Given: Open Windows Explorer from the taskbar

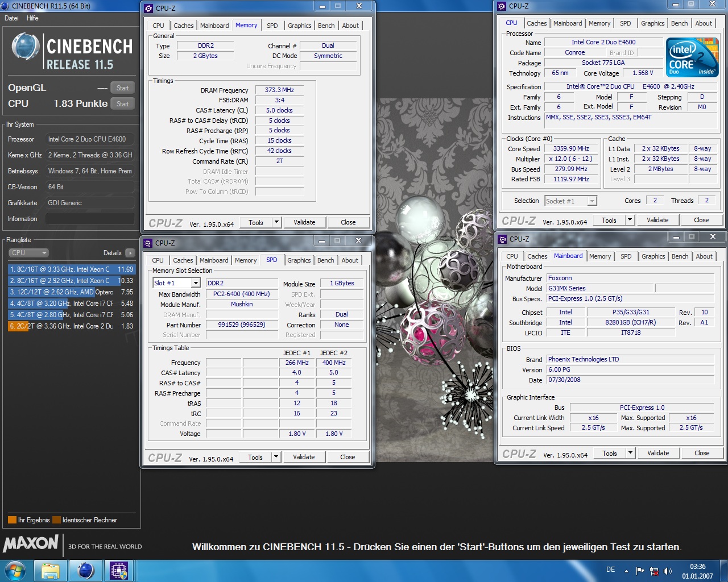Looking at the screenshot, I should (x=51, y=571).
